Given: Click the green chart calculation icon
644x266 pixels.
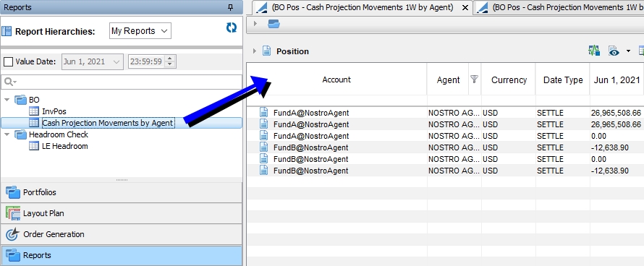Looking at the screenshot, I should [x=594, y=51].
